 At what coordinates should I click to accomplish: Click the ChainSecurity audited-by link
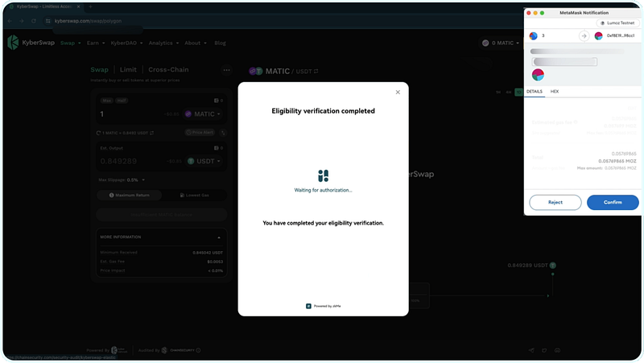(179, 350)
